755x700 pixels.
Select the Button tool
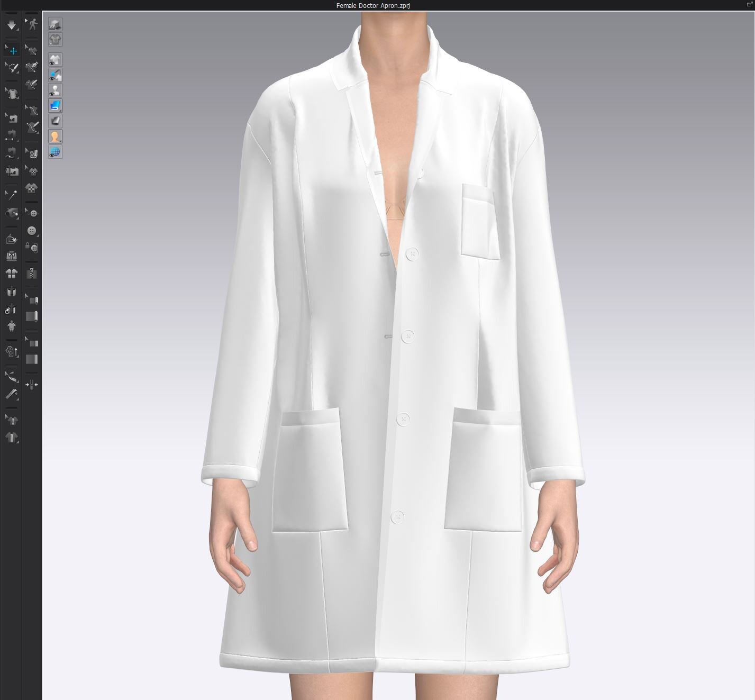(x=32, y=230)
